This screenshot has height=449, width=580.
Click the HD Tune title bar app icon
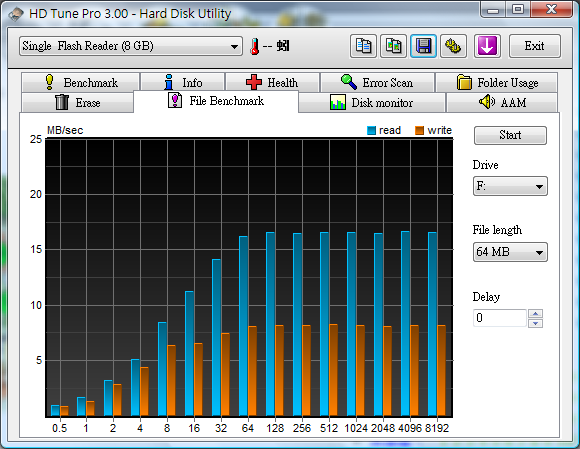pos(16,14)
